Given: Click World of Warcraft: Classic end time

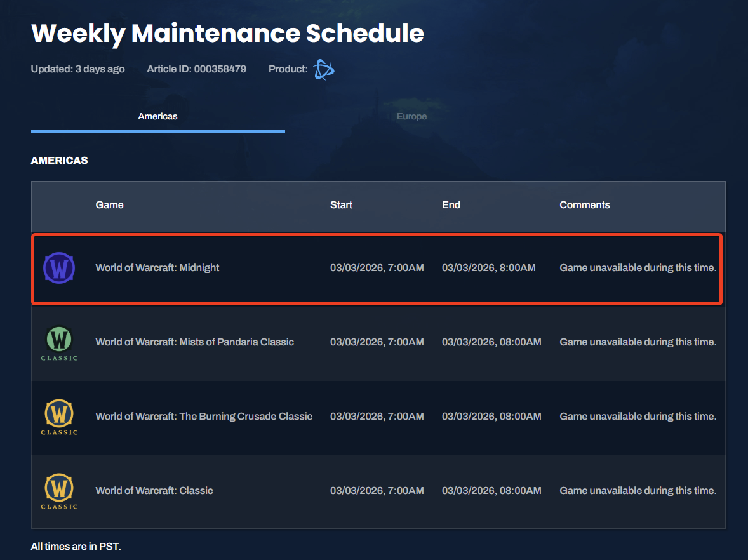Looking at the screenshot, I should click(491, 490).
